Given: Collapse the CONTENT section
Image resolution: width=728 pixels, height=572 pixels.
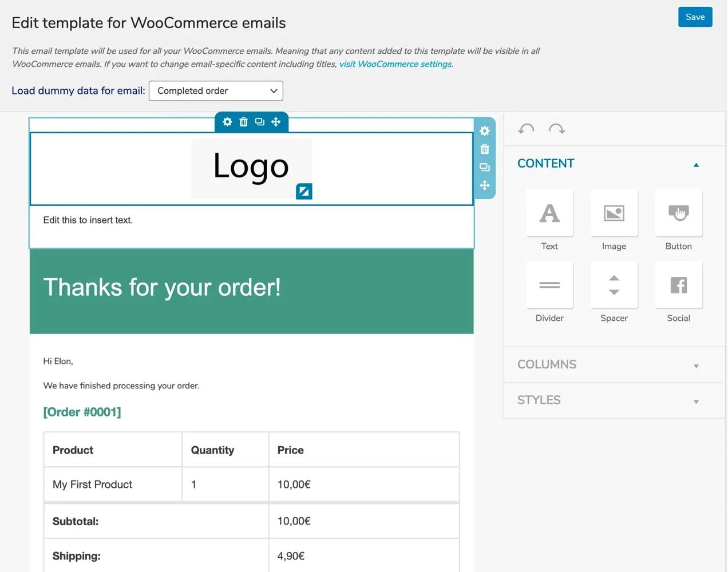Looking at the screenshot, I should 695,165.
